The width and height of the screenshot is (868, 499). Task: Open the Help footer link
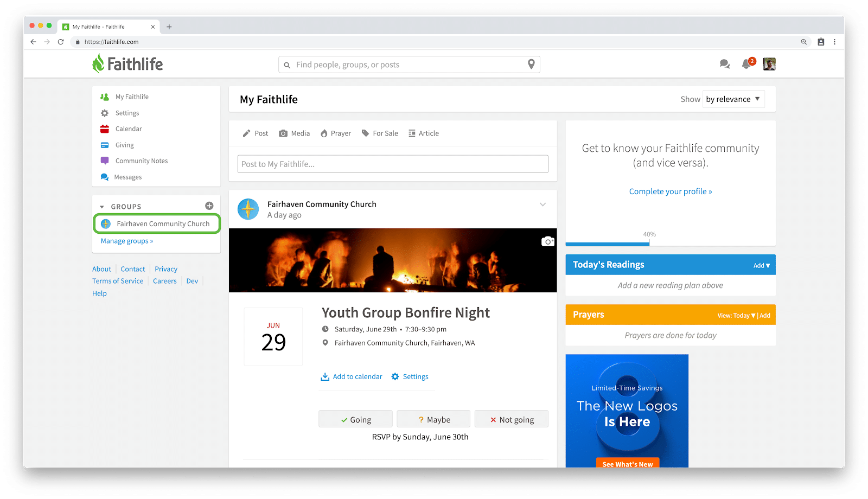pyautogui.click(x=99, y=293)
